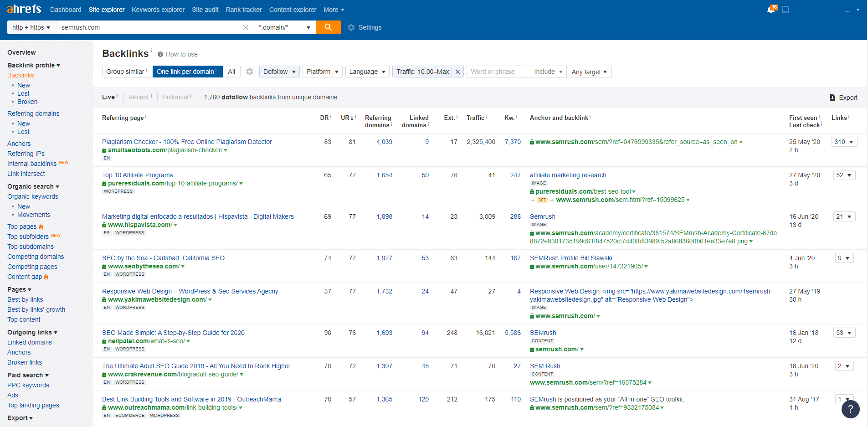Switch to Recent index

click(x=139, y=97)
